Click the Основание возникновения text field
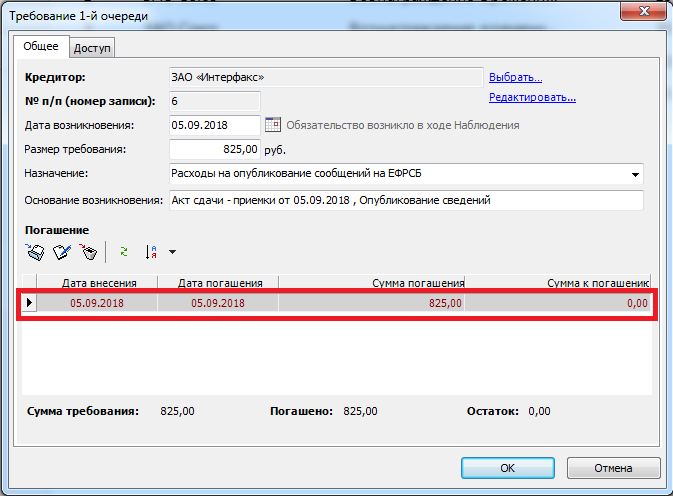Viewport: 673px width, 496px height. [x=404, y=200]
